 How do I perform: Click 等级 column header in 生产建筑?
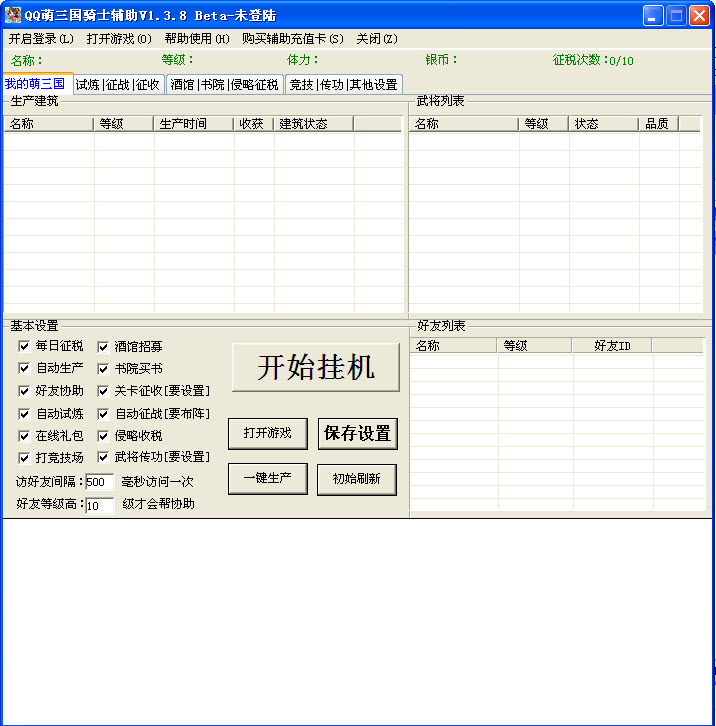point(124,124)
